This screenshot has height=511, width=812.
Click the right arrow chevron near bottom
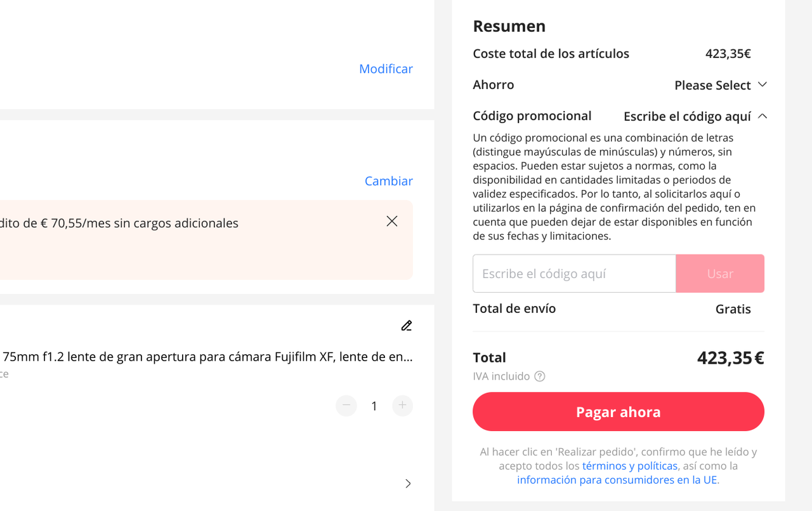click(x=408, y=484)
